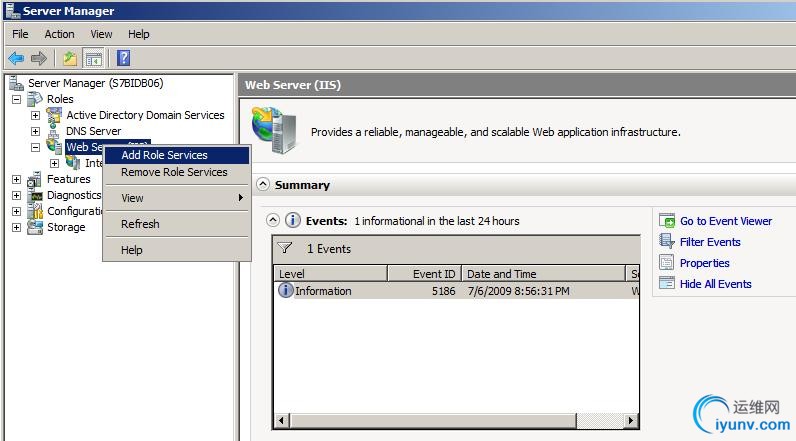Image resolution: width=796 pixels, height=441 pixels.
Task: Open the Filter Events link
Action: [710, 242]
